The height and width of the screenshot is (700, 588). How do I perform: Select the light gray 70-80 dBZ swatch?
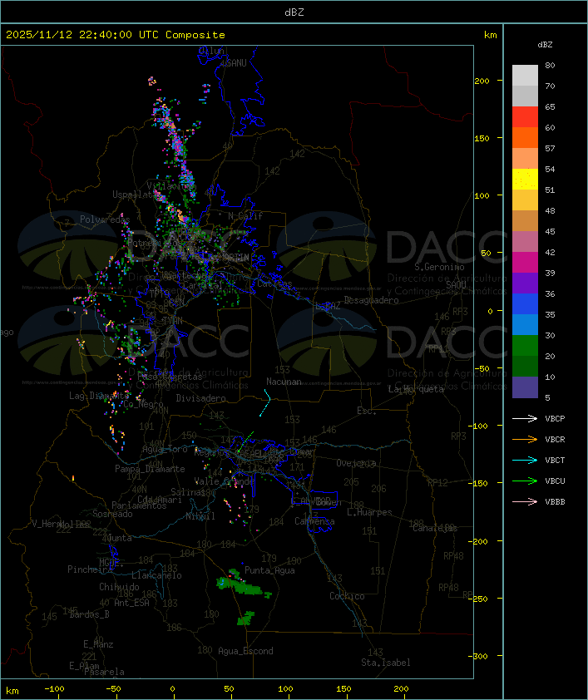click(525, 76)
